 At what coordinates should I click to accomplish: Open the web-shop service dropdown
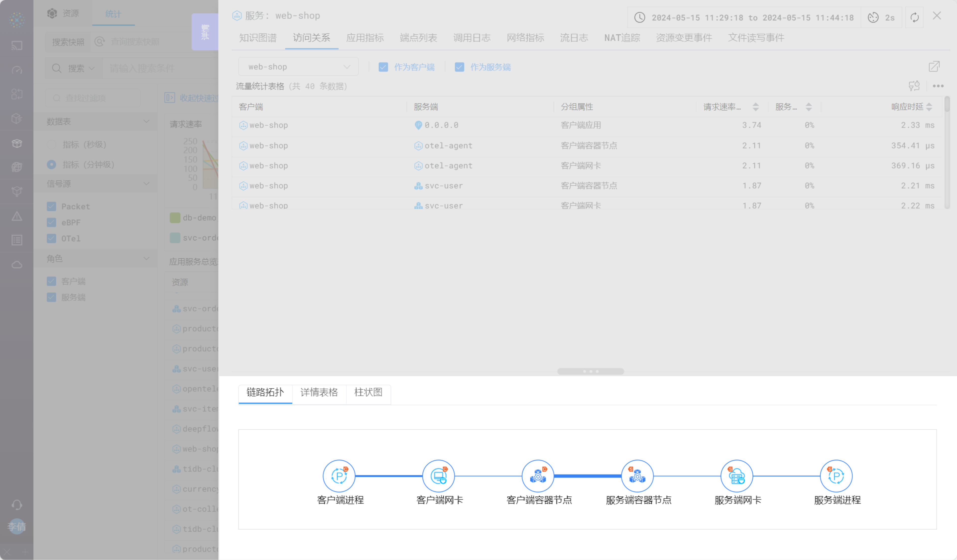[x=299, y=67]
